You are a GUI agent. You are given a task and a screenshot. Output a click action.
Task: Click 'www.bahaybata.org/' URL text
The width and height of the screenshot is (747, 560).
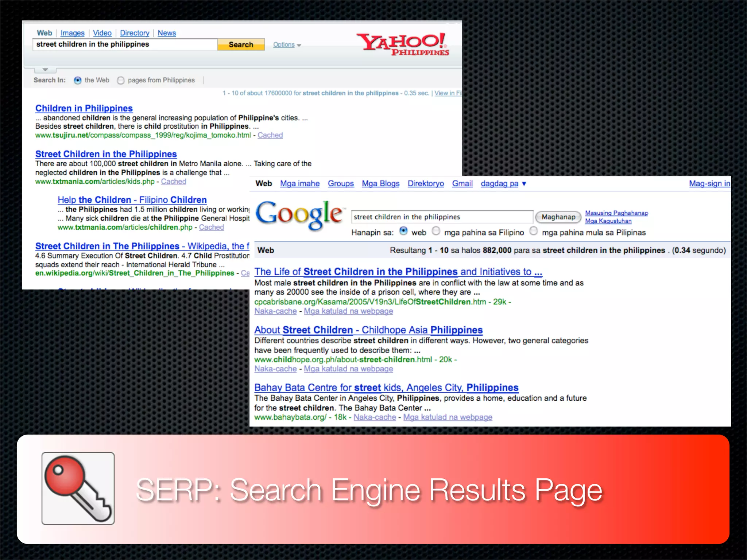pos(290,417)
